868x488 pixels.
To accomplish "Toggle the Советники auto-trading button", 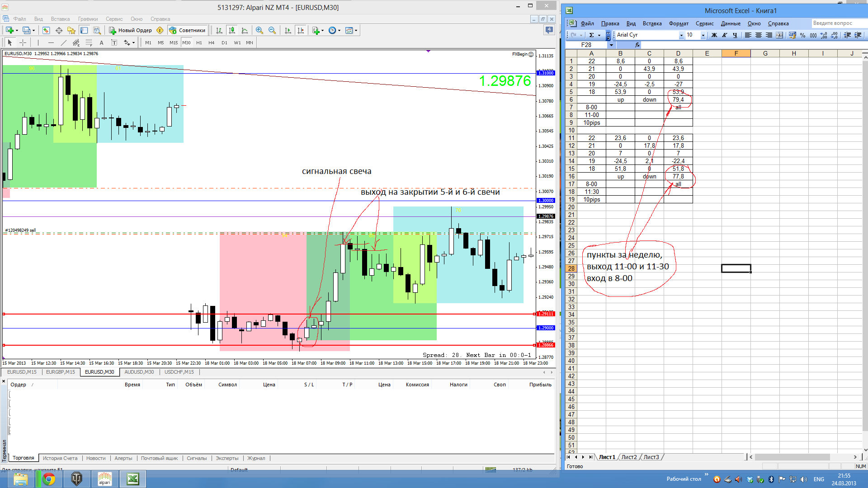I will 187,30.
